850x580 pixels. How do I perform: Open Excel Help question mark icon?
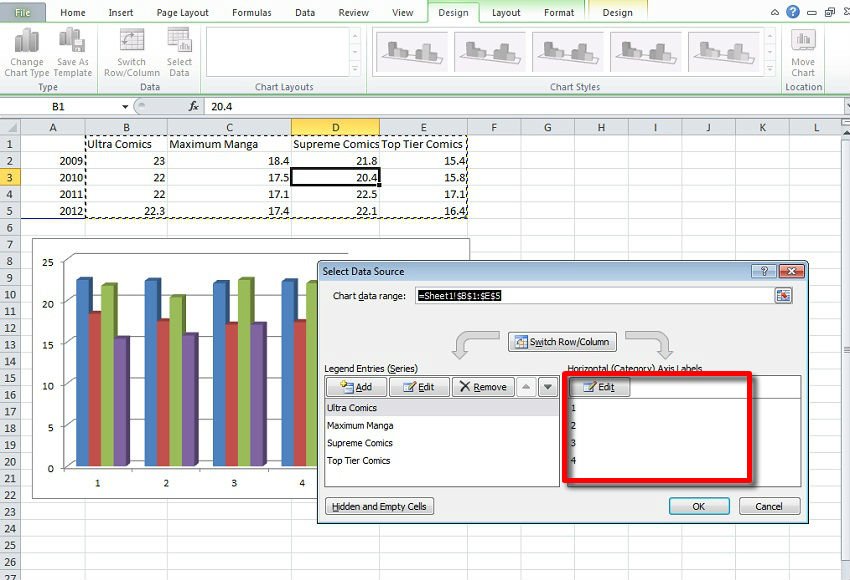coord(792,12)
